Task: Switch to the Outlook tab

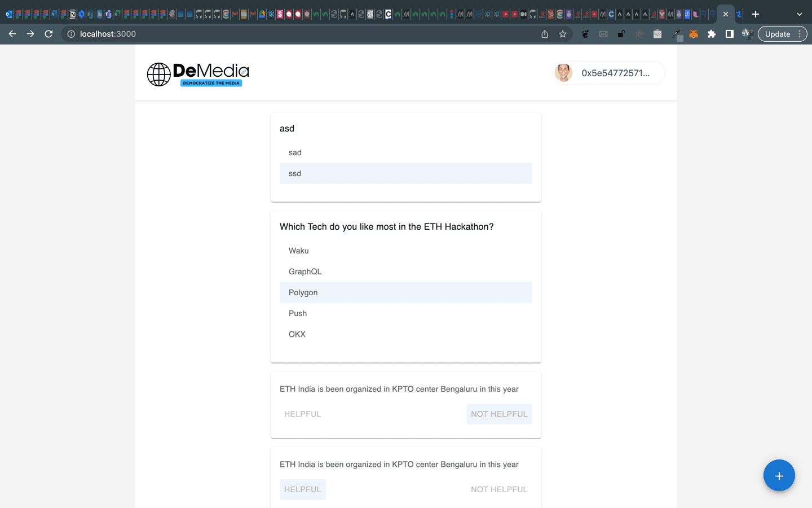Action: pos(8,14)
